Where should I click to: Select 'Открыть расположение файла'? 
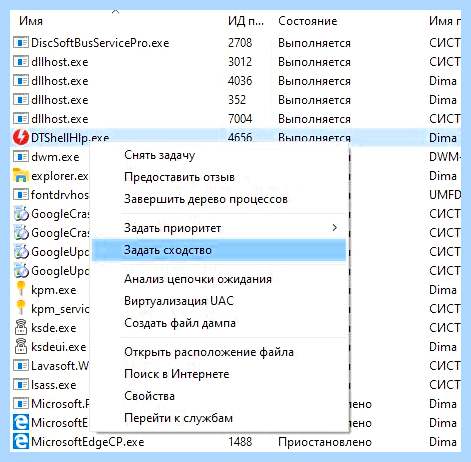pos(220,352)
